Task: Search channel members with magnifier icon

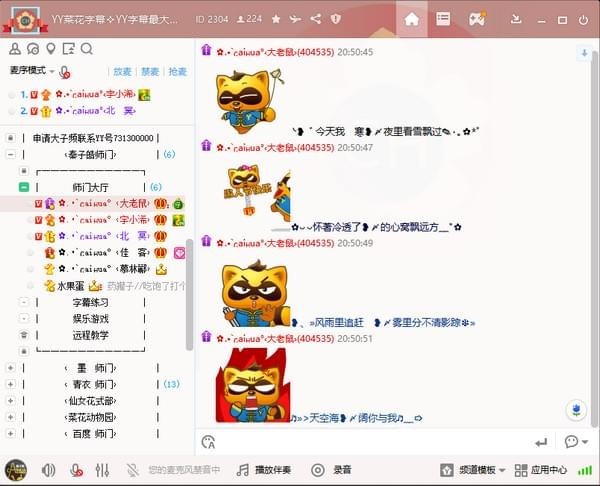Action: 87,49
